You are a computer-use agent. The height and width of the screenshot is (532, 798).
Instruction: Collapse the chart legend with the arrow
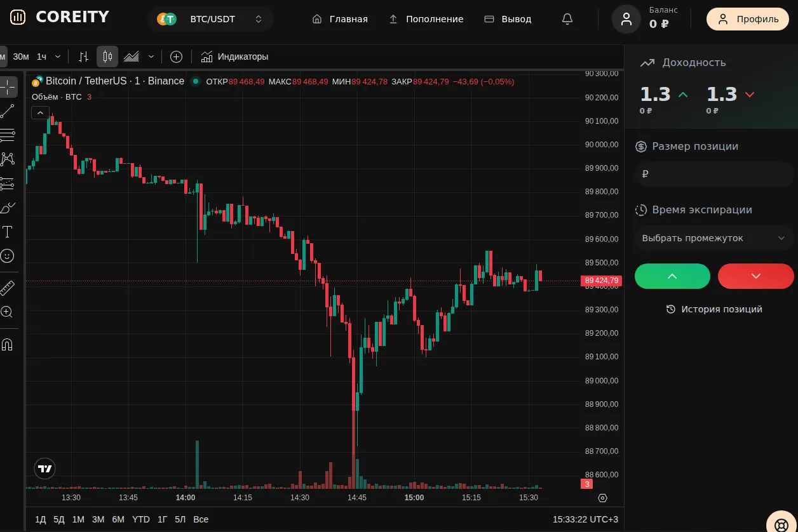pyautogui.click(x=40, y=112)
